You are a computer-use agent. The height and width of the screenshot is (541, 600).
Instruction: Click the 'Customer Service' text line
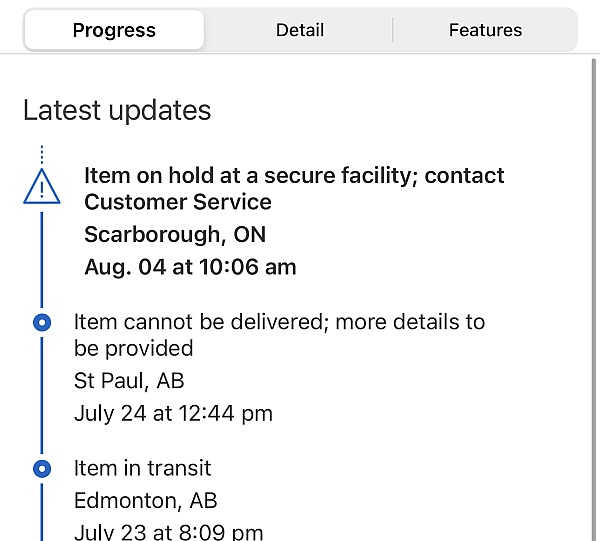coord(178,202)
